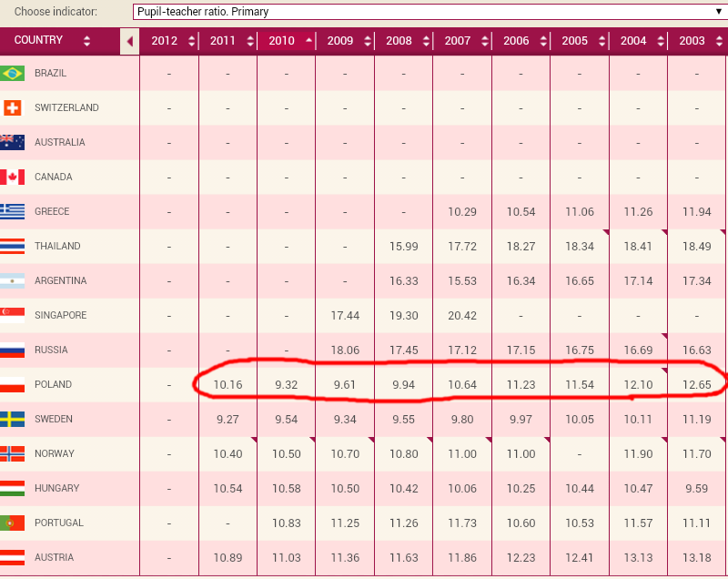Click the Norway flag icon

pyautogui.click(x=13, y=453)
